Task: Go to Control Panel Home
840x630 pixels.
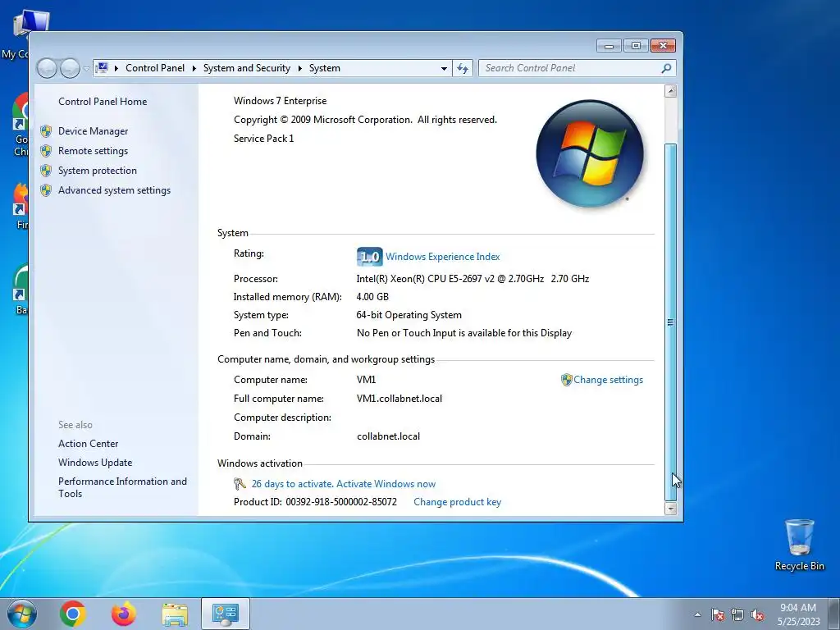Action: point(103,101)
